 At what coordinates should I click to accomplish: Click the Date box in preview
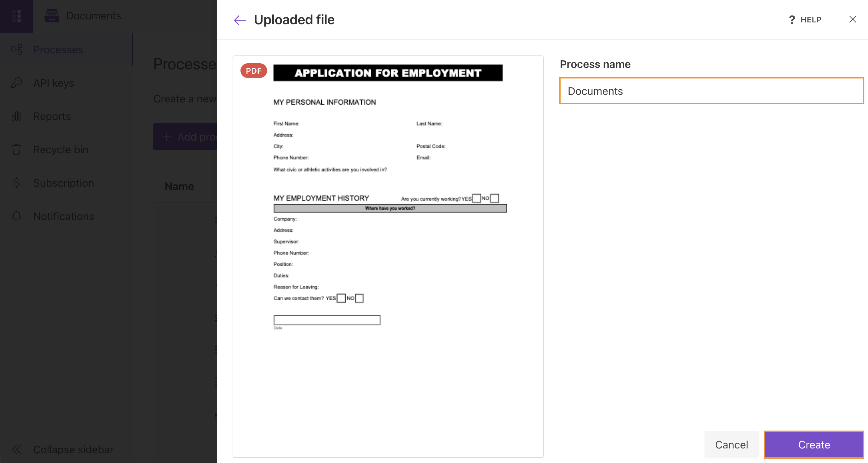coord(327,320)
